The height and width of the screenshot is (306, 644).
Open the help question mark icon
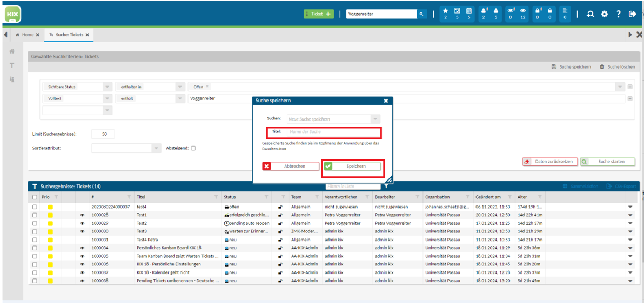(618, 14)
